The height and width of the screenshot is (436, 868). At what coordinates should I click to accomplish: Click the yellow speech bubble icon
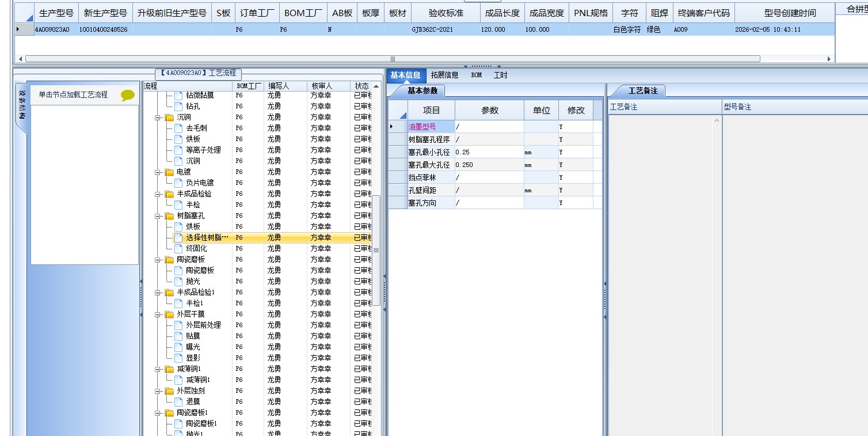(x=128, y=96)
